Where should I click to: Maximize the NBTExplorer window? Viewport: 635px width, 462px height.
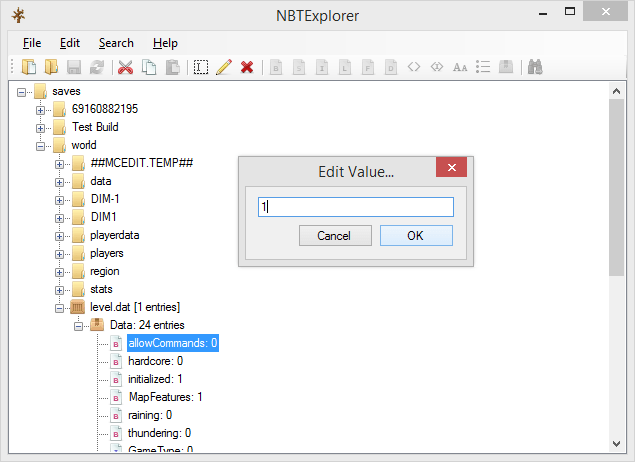point(570,11)
